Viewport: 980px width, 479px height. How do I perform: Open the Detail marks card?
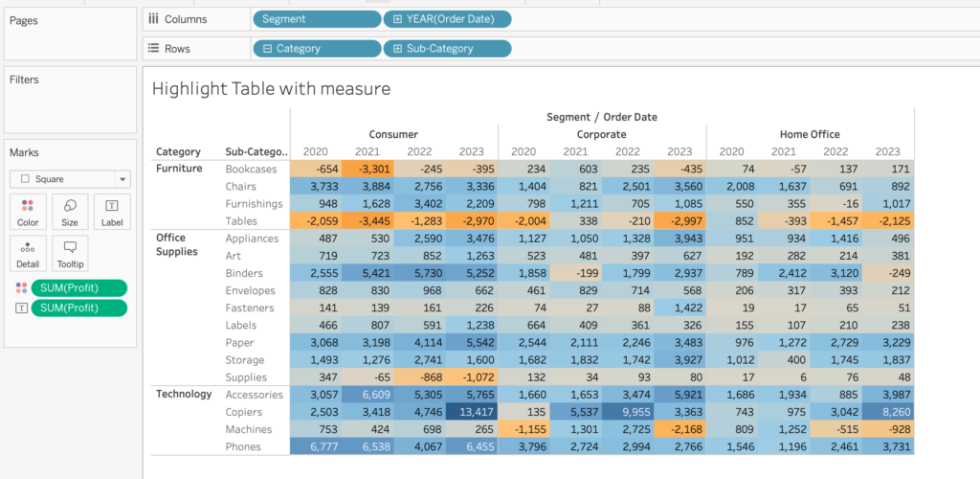click(28, 254)
